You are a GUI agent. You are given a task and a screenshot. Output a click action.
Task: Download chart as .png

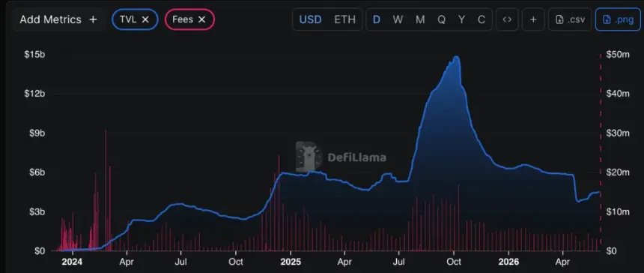(618, 19)
